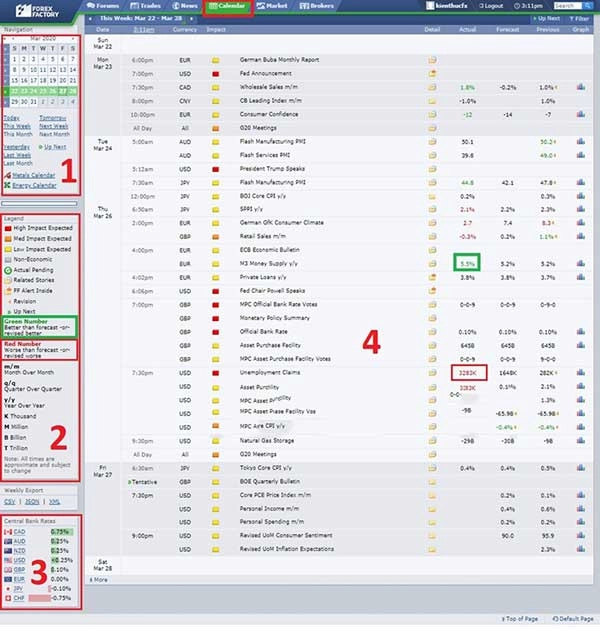This screenshot has height=629, width=600.
Task: Open the News tab
Action: (185, 6)
